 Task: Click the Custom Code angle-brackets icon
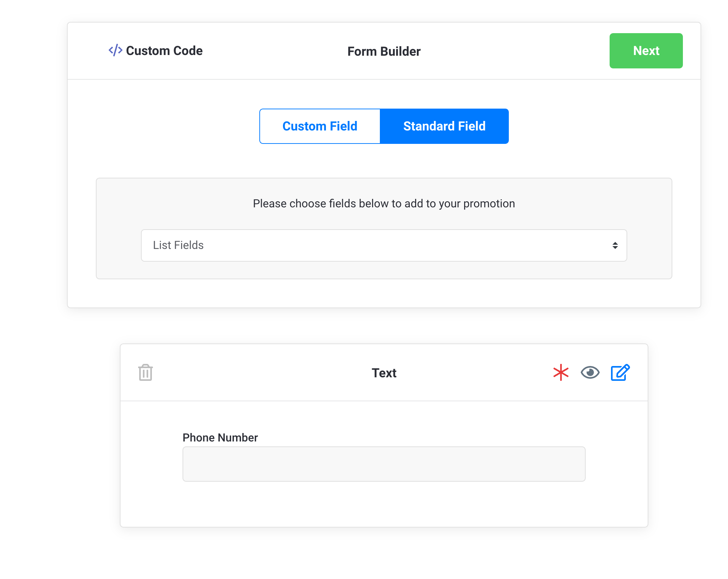pyautogui.click(x=115, y=51)
